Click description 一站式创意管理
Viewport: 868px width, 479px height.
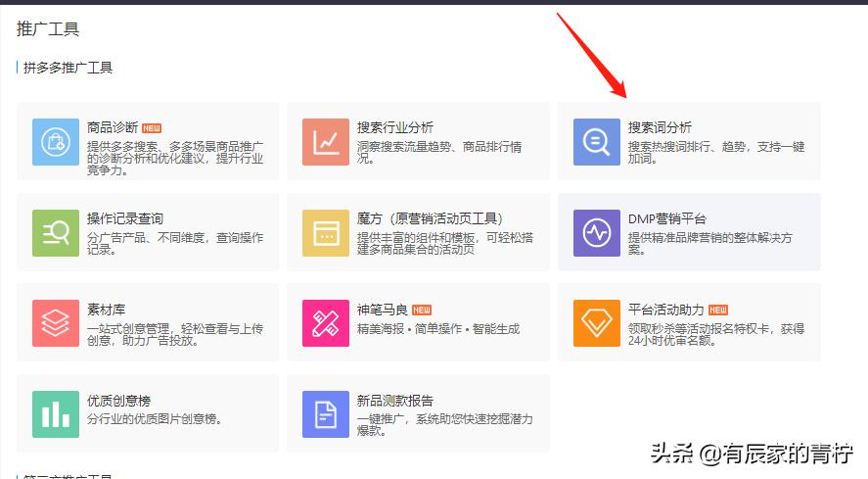click(x=175, y=334)
